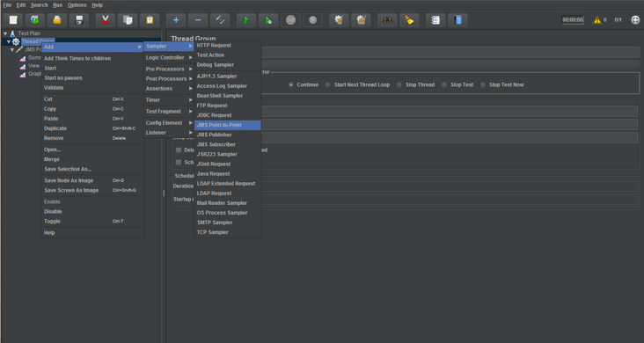The width and height of the screenshot is (644, 343).
Task: Expand the Post Processors submenu
Action: click(169, 79)
